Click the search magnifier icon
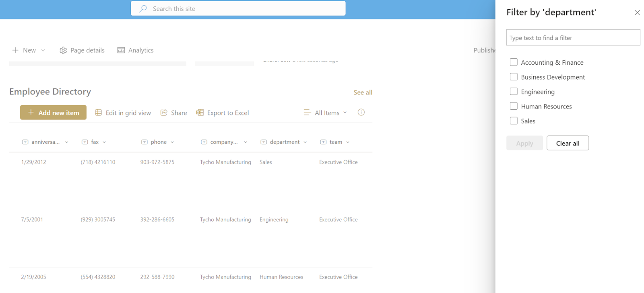 pyautogui.click(x=143, y=8)
